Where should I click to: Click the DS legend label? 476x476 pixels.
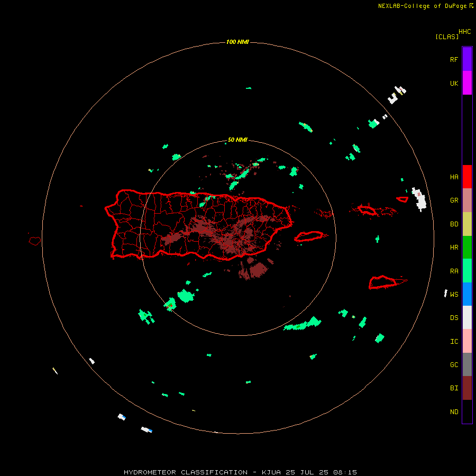454,318
